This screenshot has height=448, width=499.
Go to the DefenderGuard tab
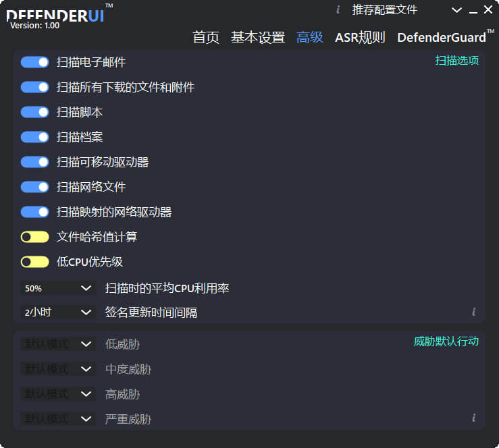coord(442,37)
